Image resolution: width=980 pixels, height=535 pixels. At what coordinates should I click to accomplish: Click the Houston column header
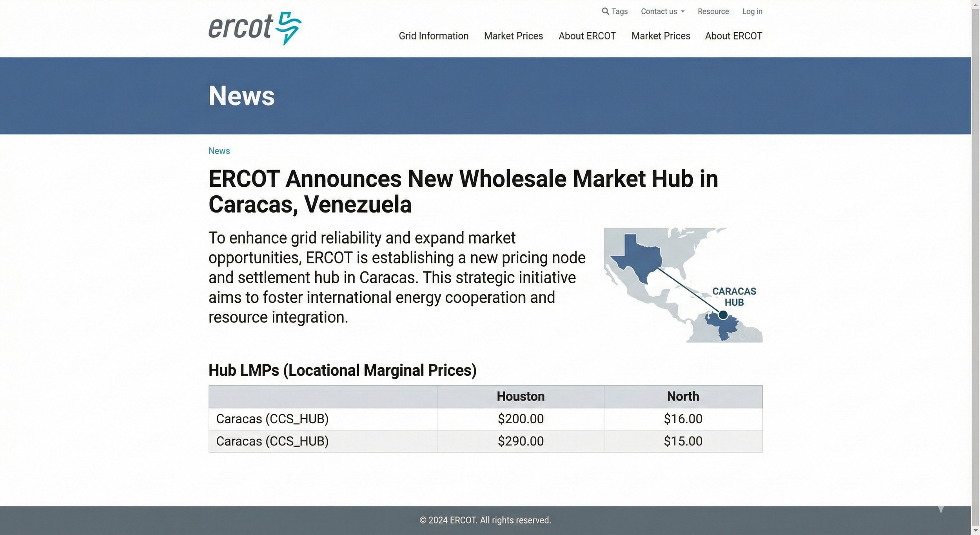pyautogui.click(x=521, y=397)
